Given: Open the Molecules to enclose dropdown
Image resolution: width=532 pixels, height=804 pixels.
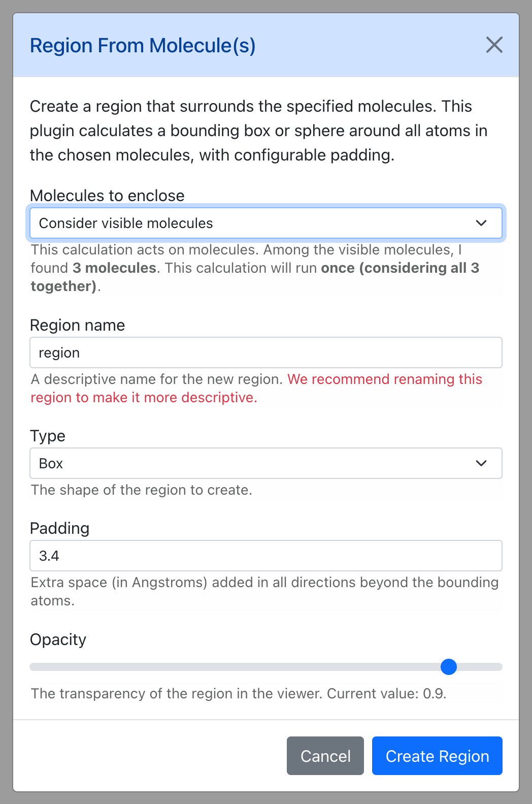Looking at the screenshot, I should click(266, 223).
